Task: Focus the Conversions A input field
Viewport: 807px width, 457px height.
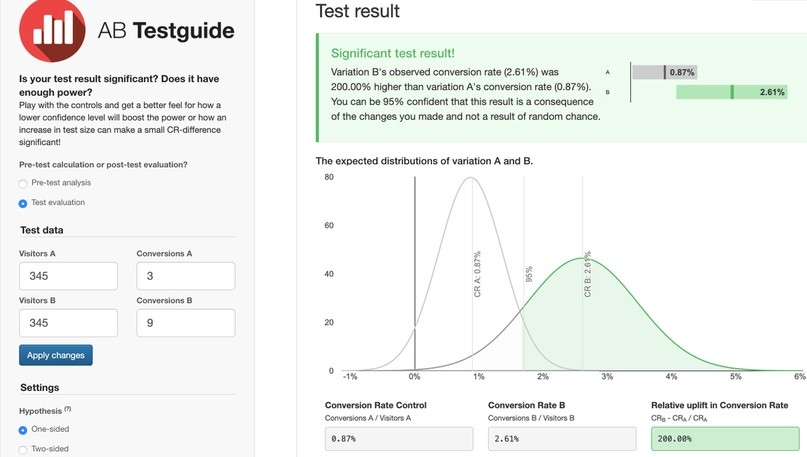Action: tap(186, 276)
